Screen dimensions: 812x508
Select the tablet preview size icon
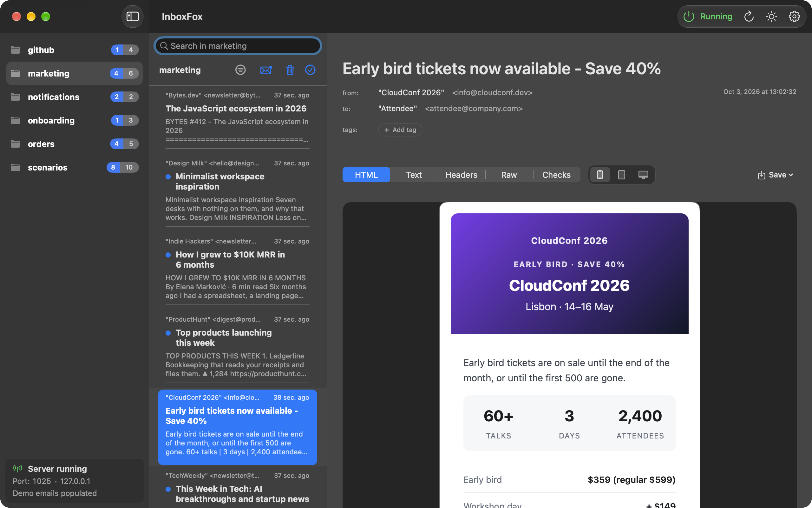(x=621, y=175)
